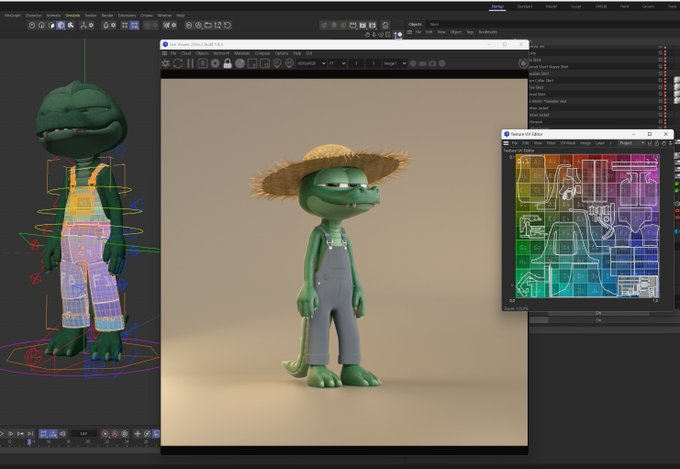This screenshot has width=680, height=469.
Task: Pause the Live Viewer render
Action: click(x=190, y=63)
